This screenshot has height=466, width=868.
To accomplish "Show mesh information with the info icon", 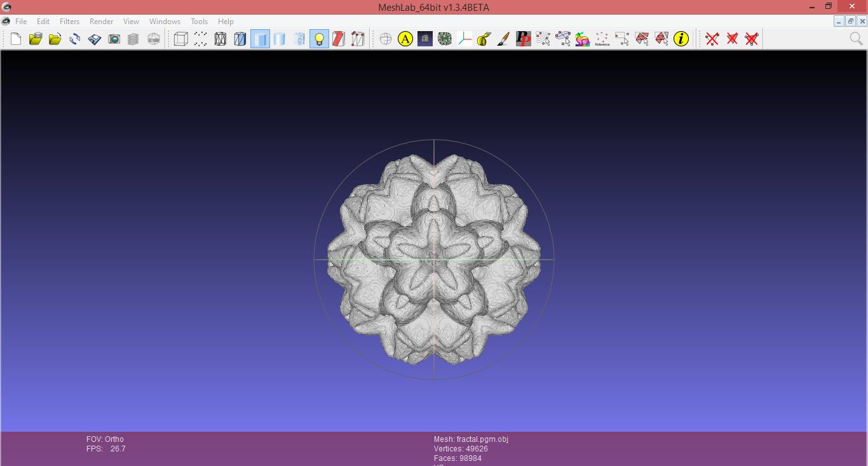I will point(681,39).
